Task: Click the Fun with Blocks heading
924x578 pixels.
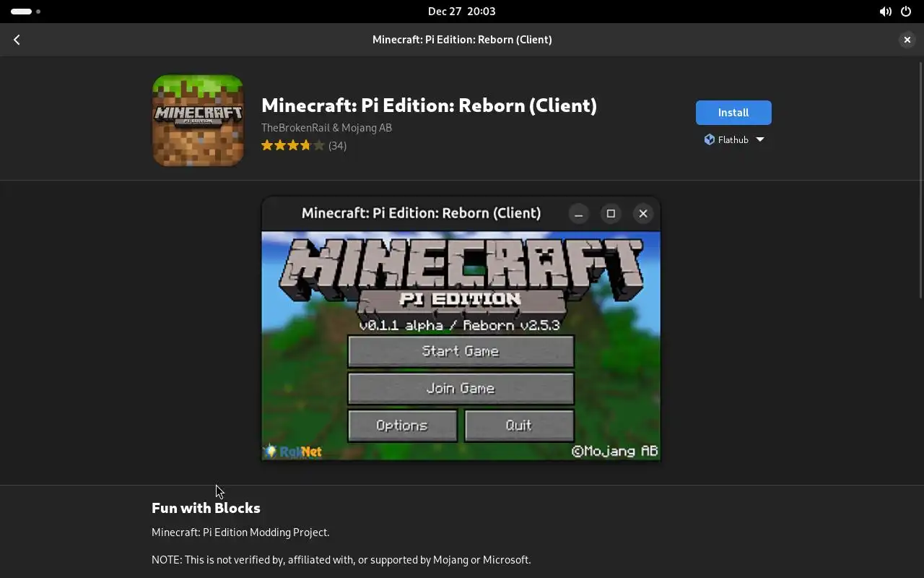Action: coord(206,508)
